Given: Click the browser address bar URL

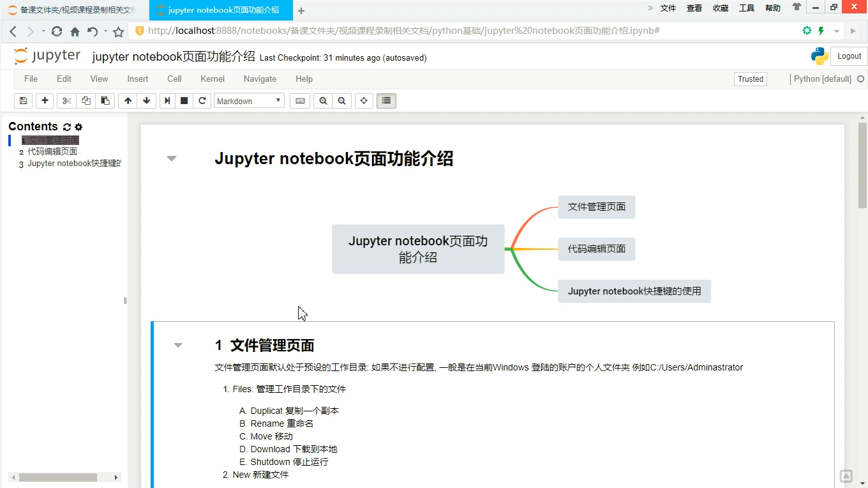Looking at the screenshot, I should tap(404, 31).
